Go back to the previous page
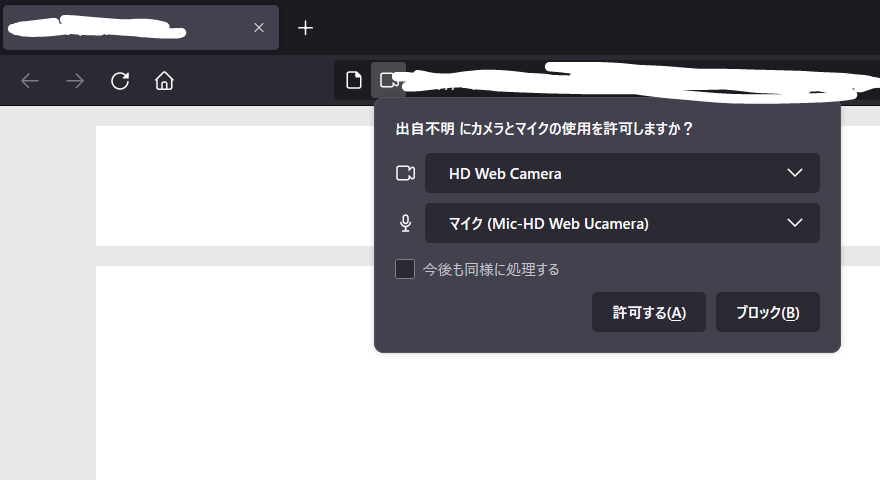 (30, 81)
